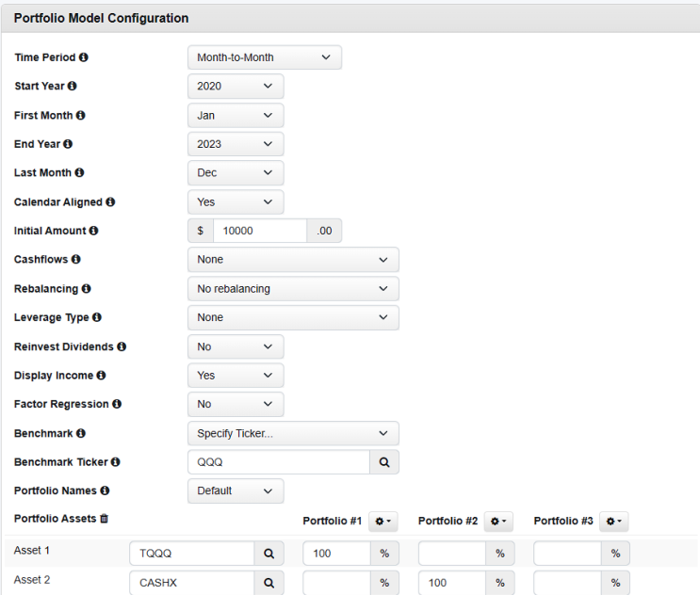Viewport: 700px width, 595px height.
Task: Click the trash icon next to Portfolio Assets
Action: click(104, 519)
